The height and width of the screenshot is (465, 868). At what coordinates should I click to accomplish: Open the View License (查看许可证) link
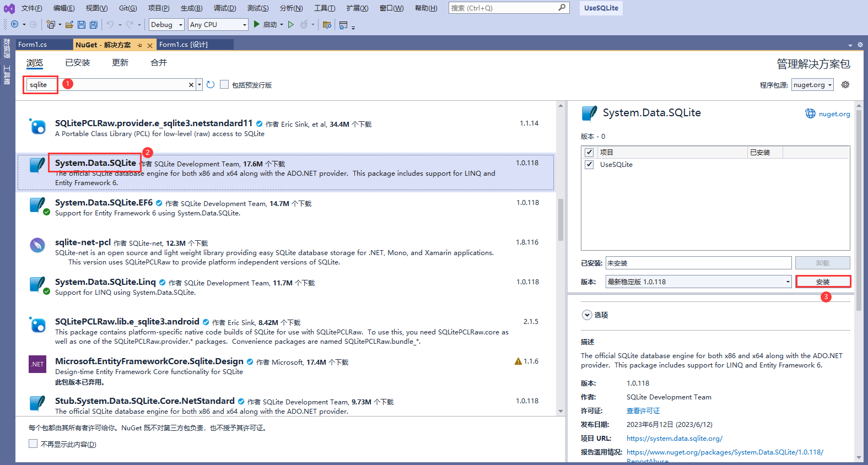(x=643, y=411)
